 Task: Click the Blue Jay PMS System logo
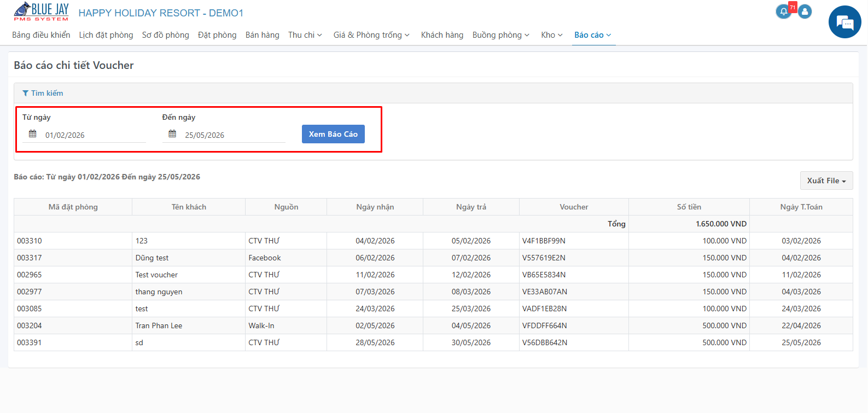click(42, 11)
